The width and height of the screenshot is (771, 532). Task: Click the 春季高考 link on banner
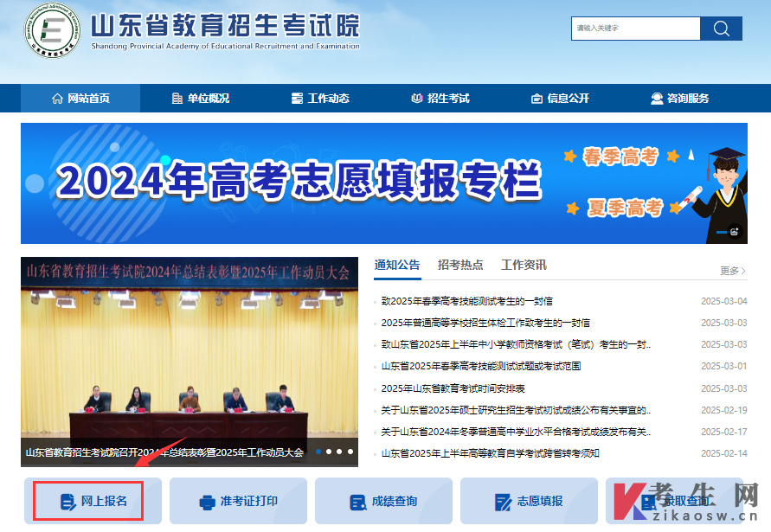click(x=620, y=157)
